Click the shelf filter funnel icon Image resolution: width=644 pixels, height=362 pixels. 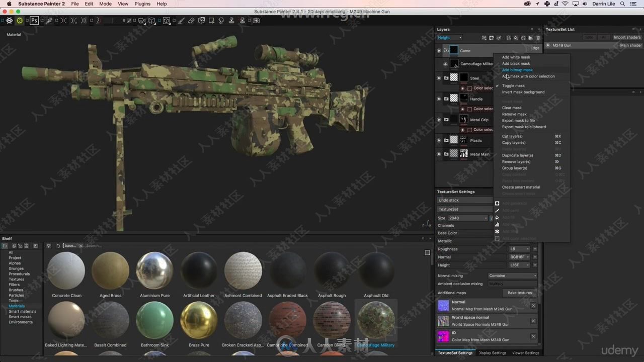coord(49,246)
